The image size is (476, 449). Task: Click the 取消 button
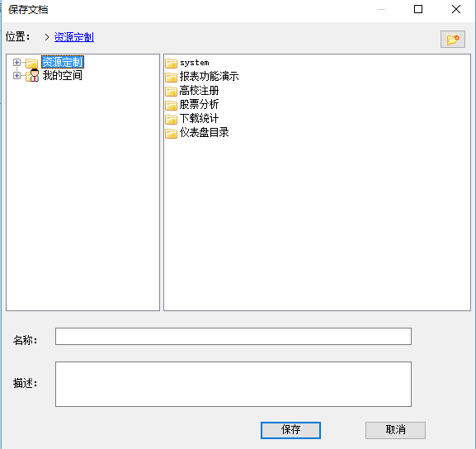[x=395, y=430]
